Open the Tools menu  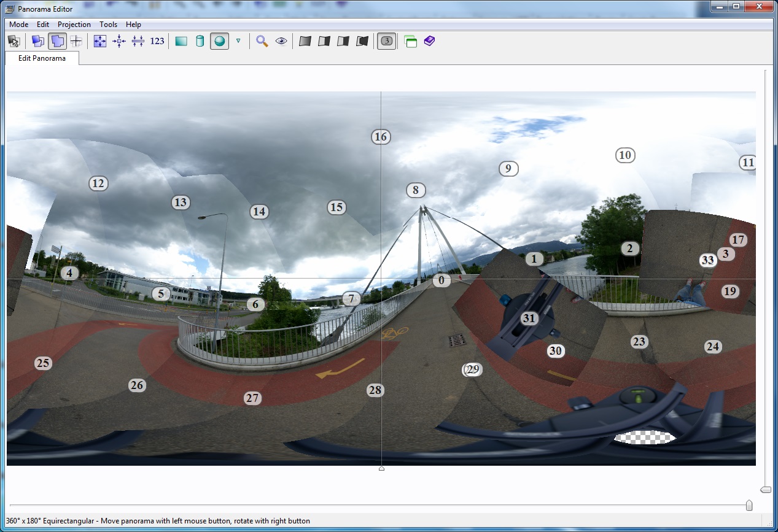coord(108,25)
